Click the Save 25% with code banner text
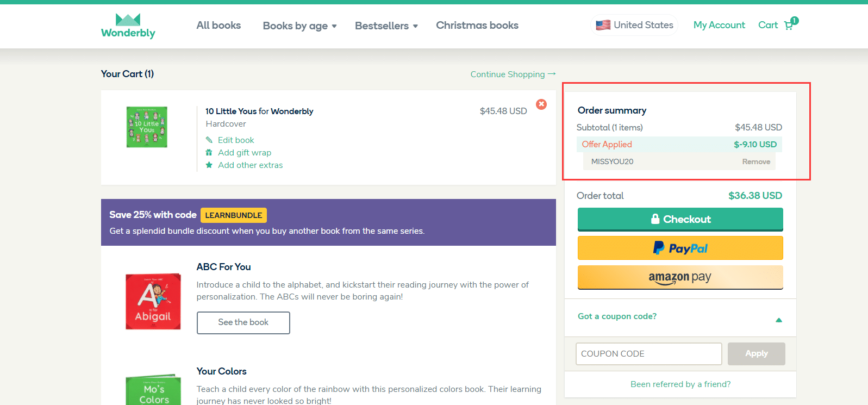 [x=153, y=215]
